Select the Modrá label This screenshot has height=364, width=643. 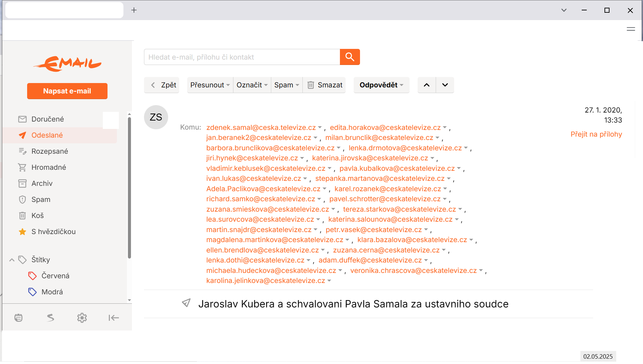(52, 292)
